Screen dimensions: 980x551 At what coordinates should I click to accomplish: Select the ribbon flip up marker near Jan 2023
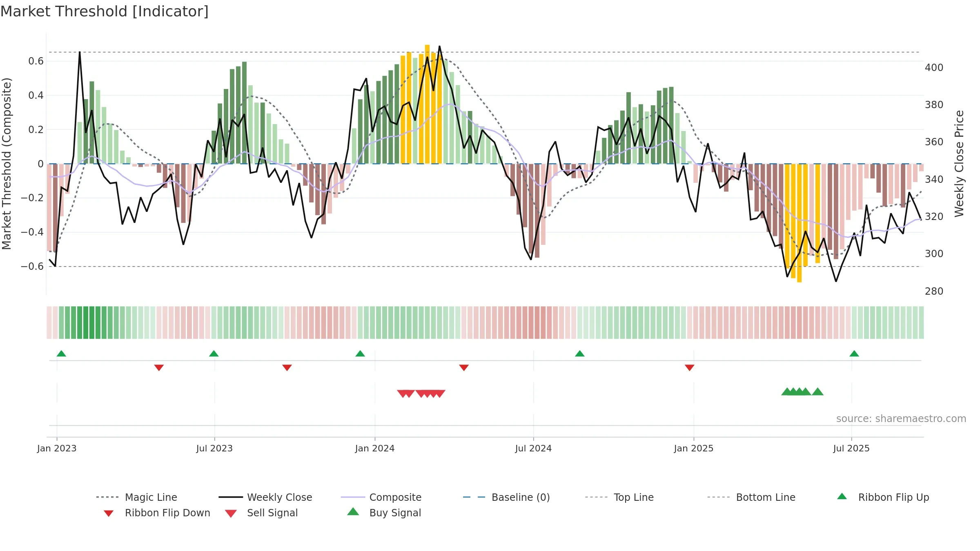tap(61, 353)
